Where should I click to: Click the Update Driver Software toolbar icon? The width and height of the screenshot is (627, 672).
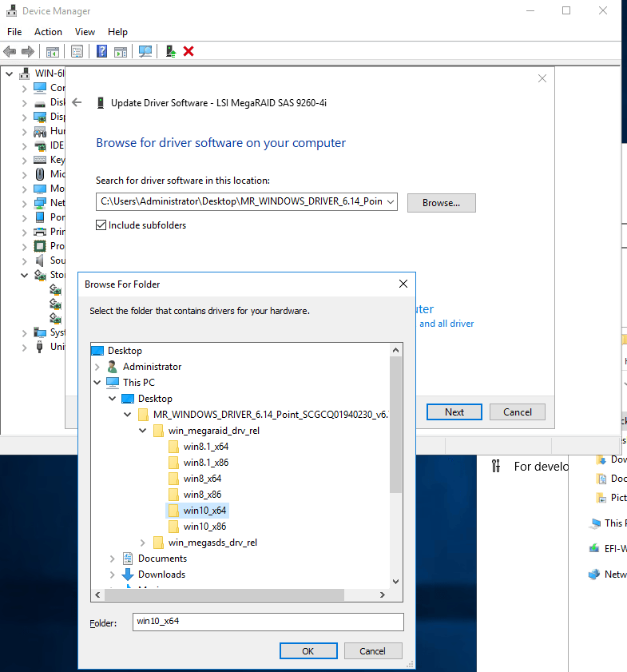[x=170, y=51]
